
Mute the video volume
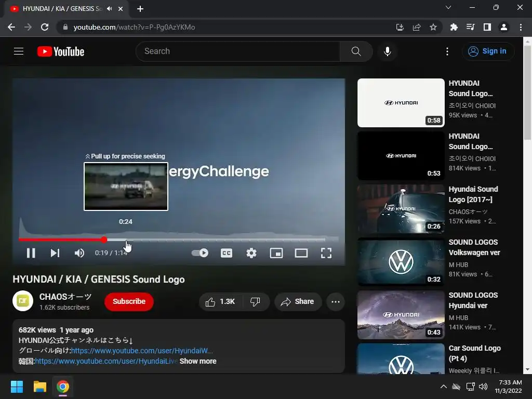pyautogui.click(x=79, y=253)
